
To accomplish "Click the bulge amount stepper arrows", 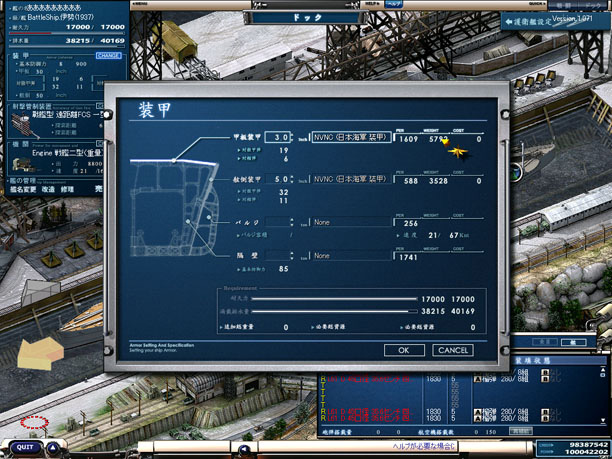I will point(292,222).
